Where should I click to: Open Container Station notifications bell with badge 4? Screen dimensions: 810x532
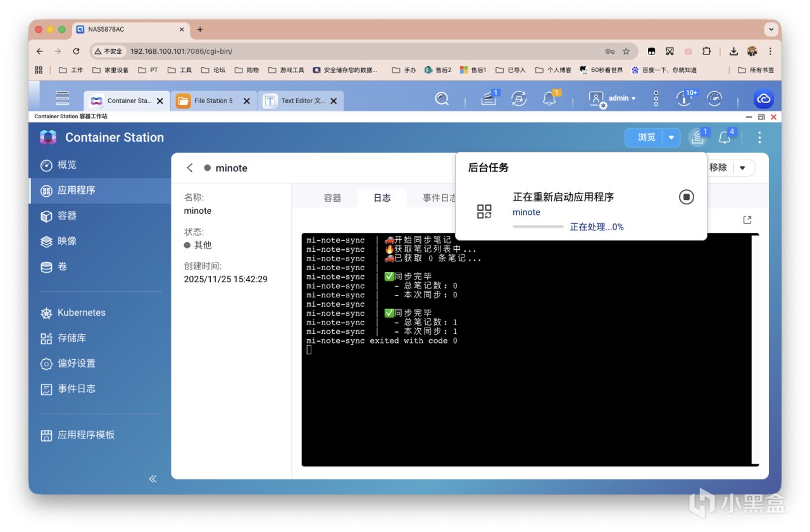click(x=725, y=137)
